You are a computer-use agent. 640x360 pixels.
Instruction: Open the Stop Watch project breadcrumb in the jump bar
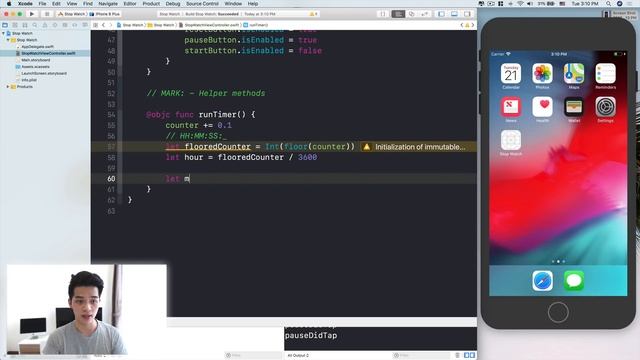130,25
